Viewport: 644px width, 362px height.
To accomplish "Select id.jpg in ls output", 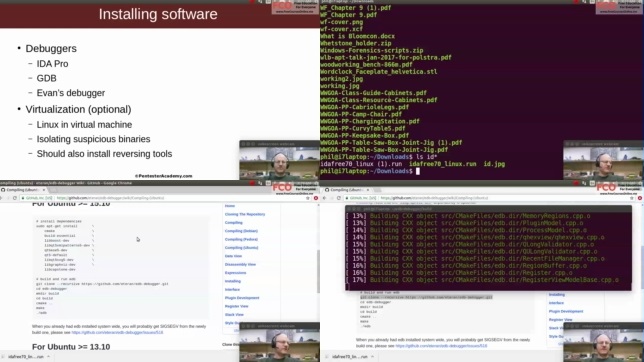I will [494, 164].
